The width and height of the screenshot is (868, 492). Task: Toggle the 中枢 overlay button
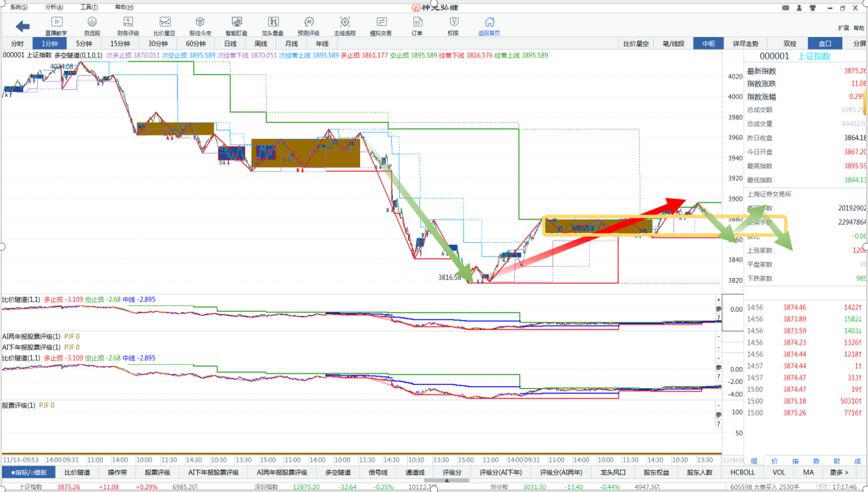[x=709, y=44]
